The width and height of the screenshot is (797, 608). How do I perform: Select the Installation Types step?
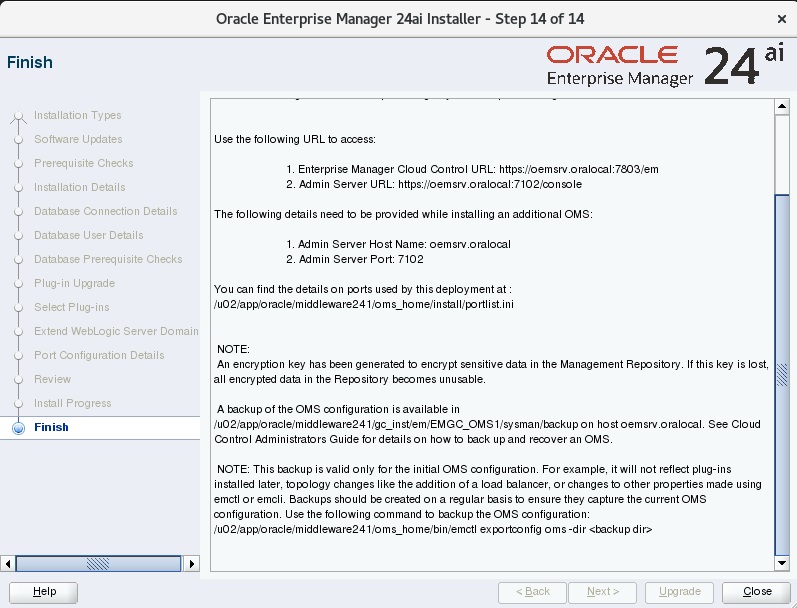click(x=78, y=115)
